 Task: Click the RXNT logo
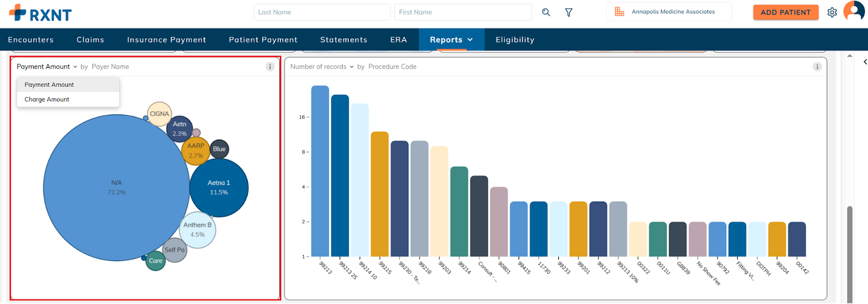(40, 13)
